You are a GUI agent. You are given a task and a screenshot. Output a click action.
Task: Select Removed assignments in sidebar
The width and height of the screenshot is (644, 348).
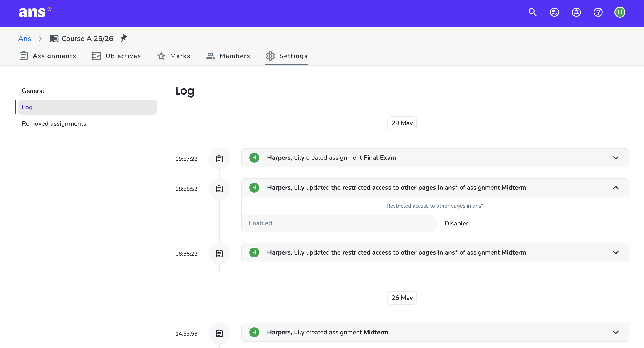[88, 123]
